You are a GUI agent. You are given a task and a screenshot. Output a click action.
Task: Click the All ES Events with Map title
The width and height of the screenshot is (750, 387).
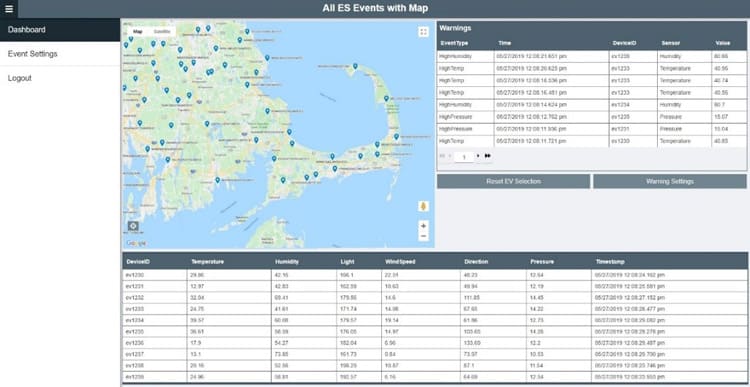[375, 8]
